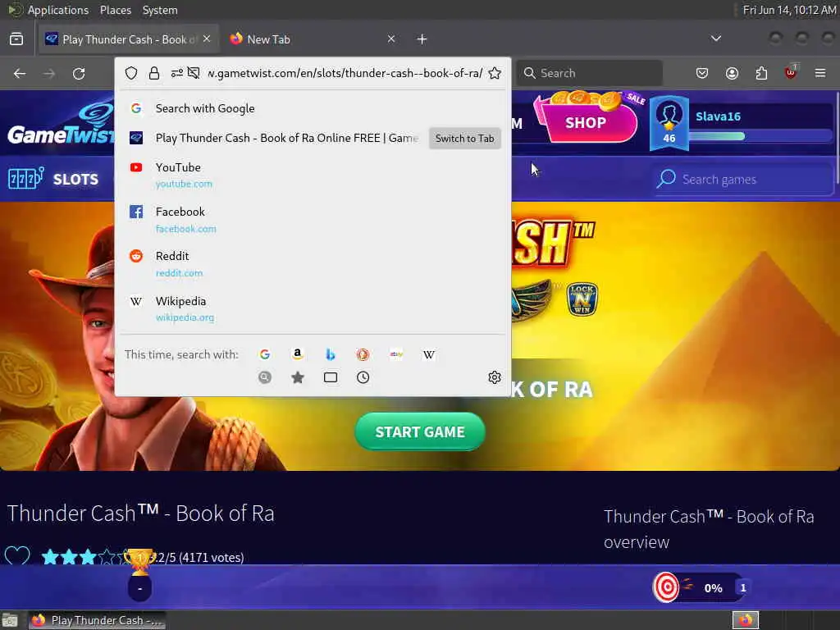Search this time with eBay icon
The width and height of the screenshot is (840, 630).
[396, 354]
